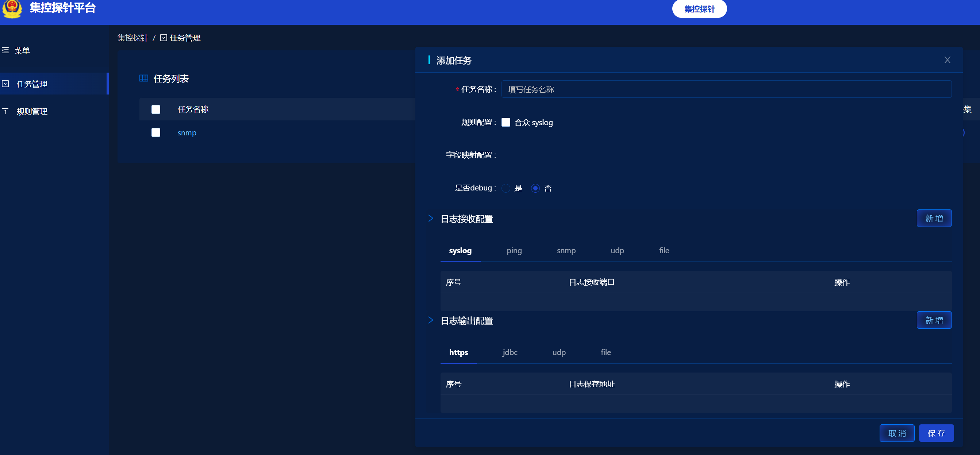The width and height of the screenshot is (980, 455).
Task: Enable the 合众 syslog rule checkbox
Action: tap(506, 122)
